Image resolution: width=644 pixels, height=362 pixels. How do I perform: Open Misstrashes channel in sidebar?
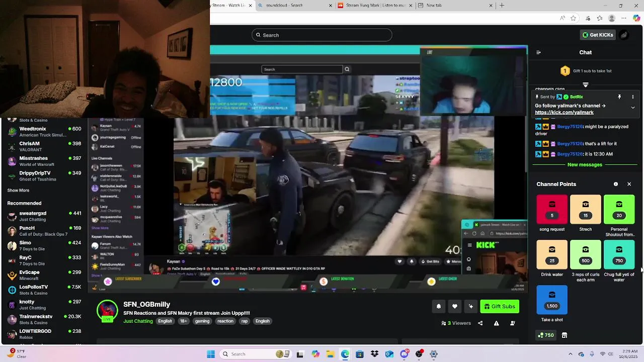(44, 161)
